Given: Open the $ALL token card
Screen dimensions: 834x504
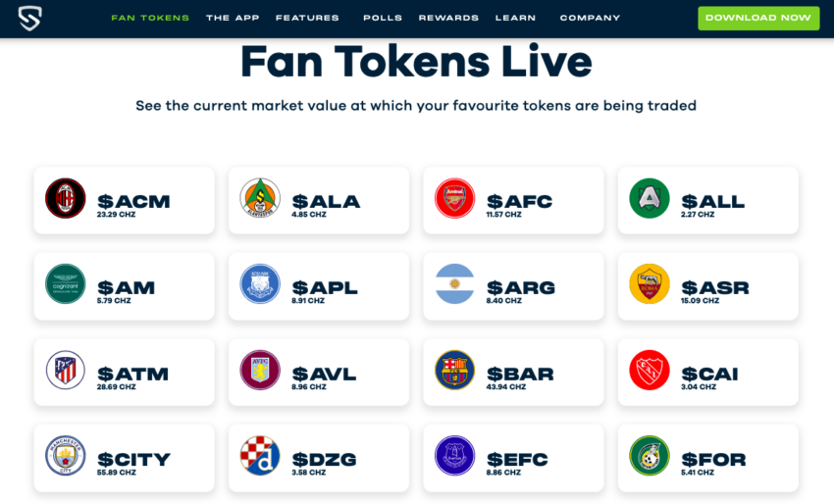Looking at the screenshot, I should 708,200.
